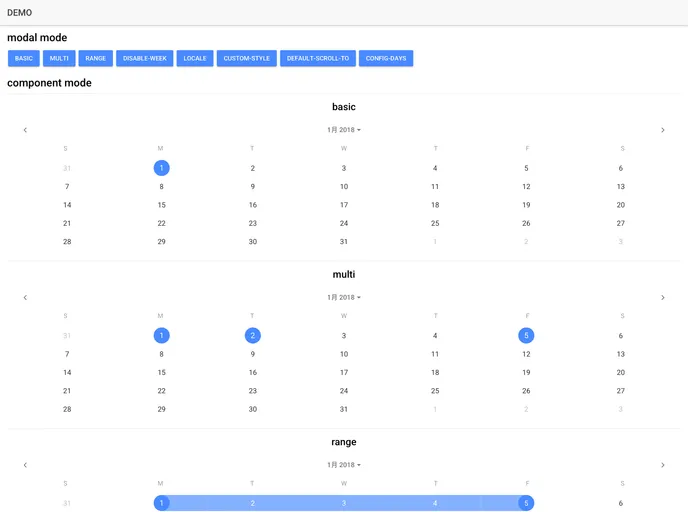
Task: Click the DEMO header title
Action: (19, 13)
